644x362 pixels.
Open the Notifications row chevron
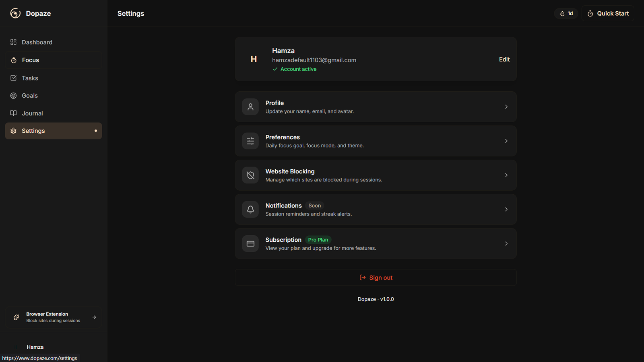[x=506, y=210]
